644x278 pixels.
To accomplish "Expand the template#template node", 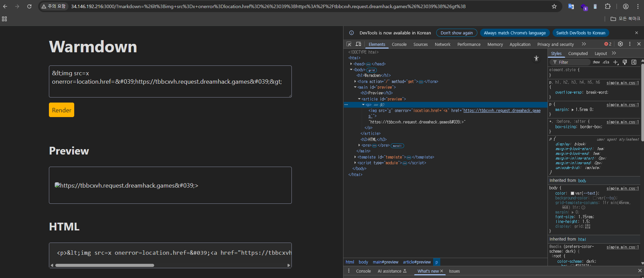I will pyautogui.click(x=355, y=157).
